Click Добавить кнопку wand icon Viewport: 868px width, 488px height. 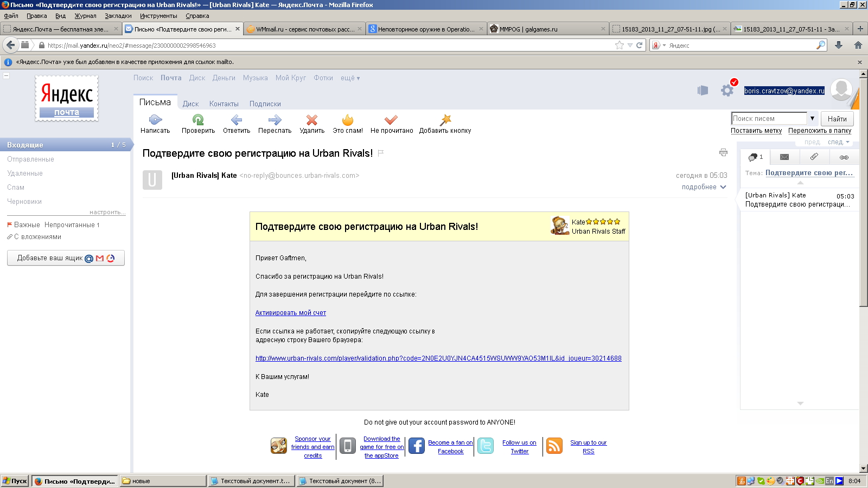coord(445,120)
